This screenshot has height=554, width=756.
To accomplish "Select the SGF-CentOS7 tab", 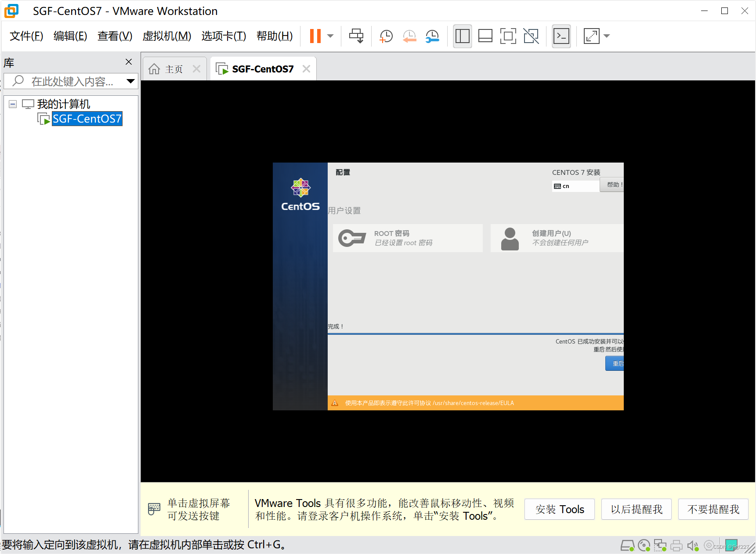I will pyautogui.click(x=263, y=69).
